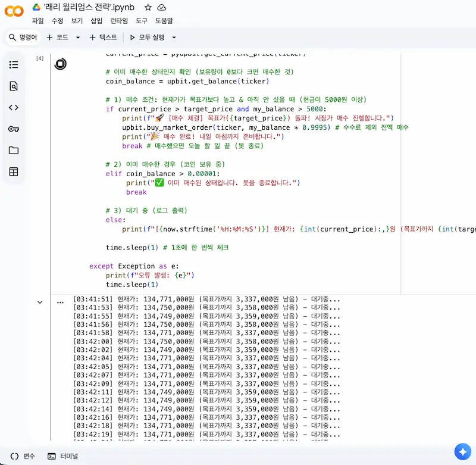The width and height of the screenshot is (476, 465).
Task: Click the output line at [03:42:09]
Action: 206,383
